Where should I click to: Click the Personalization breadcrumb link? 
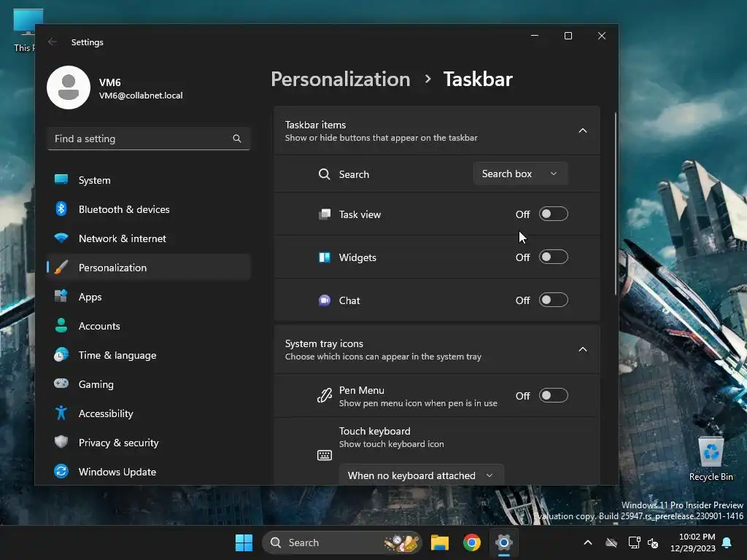(341, 79)
